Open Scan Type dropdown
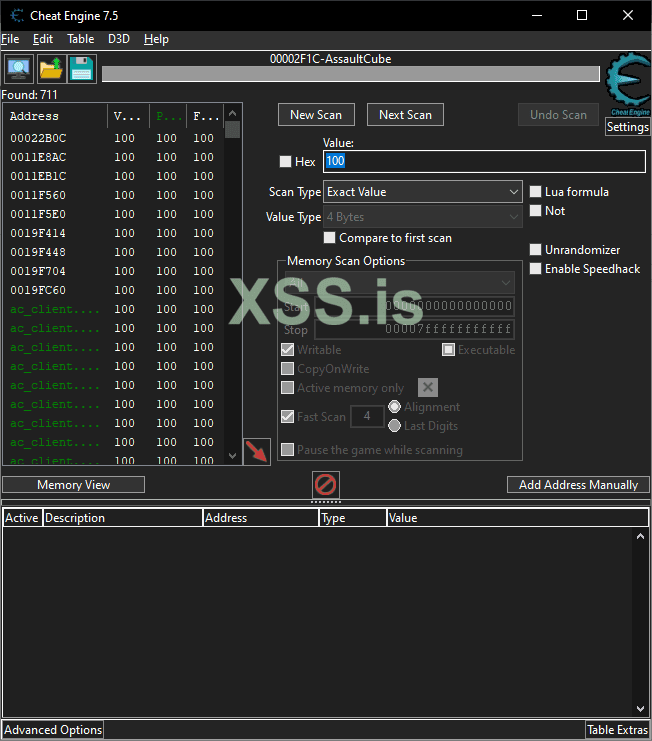This screenshot has height=741, width=652. click(423, 192)
